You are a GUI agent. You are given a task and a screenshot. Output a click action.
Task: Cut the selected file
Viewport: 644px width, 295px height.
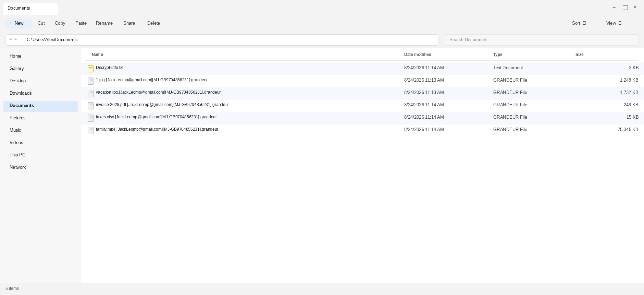[41, 23]
